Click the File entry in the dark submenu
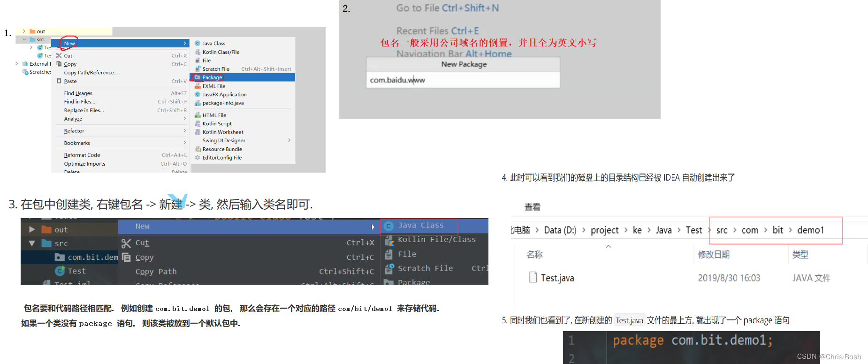This screenshot has width=868, height=364. tap(407, 254)
